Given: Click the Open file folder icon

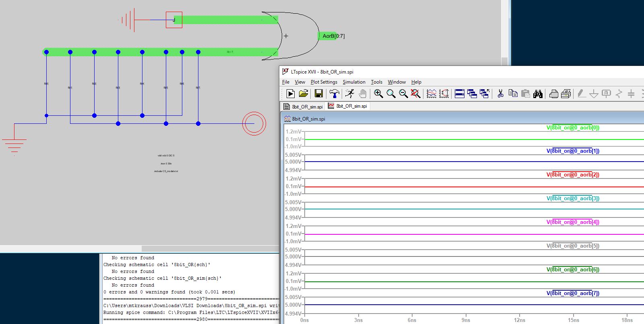Looking at the screenshot, I should (x=303, y=94).
